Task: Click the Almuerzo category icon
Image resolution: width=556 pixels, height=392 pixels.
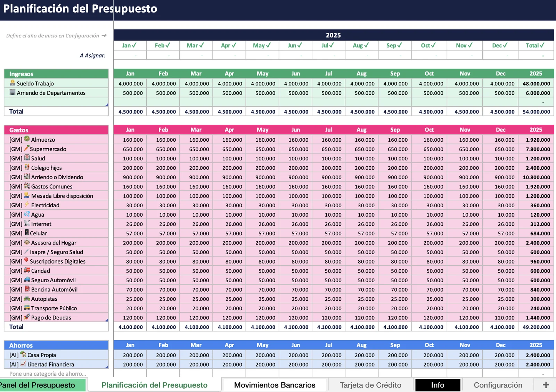Action: (27, 139)
